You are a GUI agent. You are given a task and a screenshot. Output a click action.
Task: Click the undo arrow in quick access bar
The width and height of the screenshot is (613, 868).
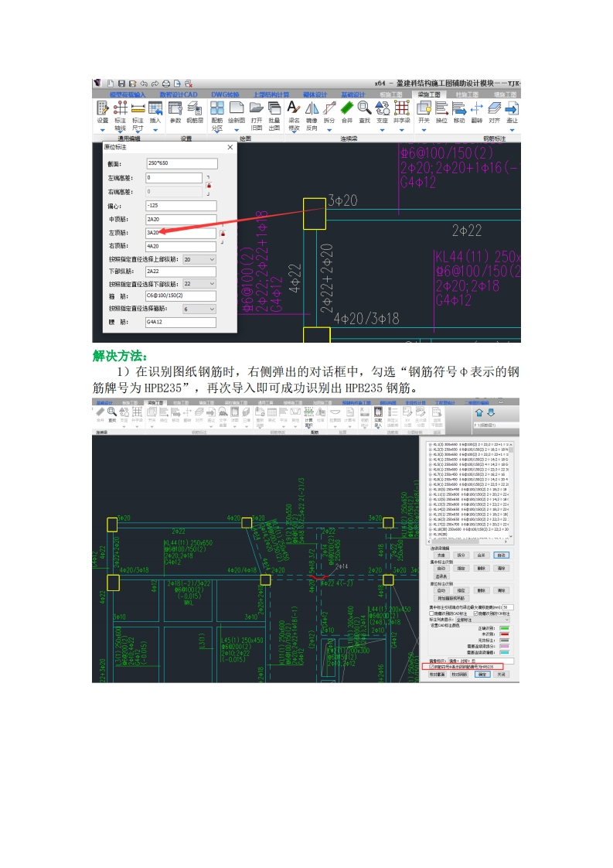click(144, 84)
